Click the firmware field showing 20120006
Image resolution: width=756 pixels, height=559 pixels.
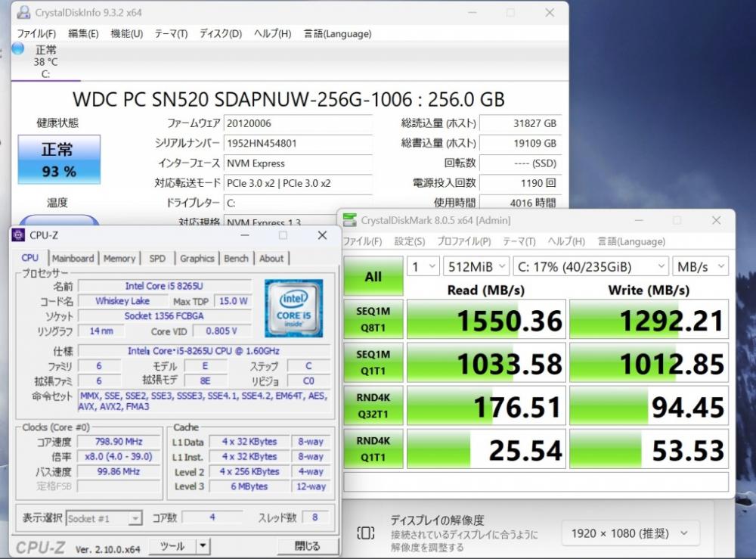(x=298, y=123)
